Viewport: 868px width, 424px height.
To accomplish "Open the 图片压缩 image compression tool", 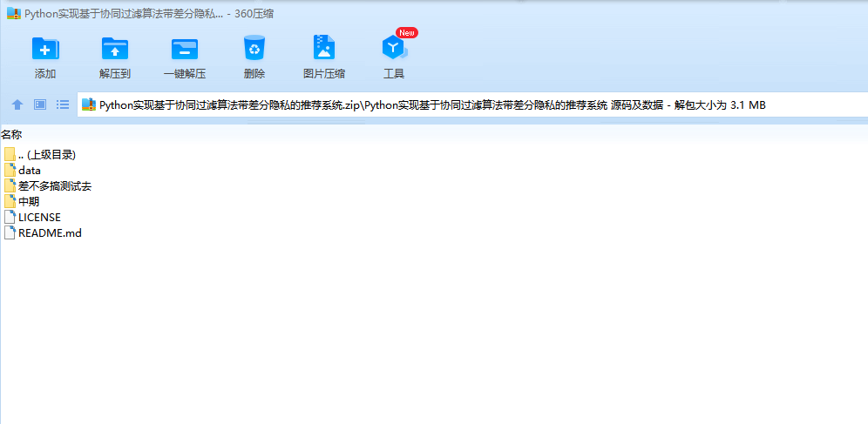I will coord(324,57).
